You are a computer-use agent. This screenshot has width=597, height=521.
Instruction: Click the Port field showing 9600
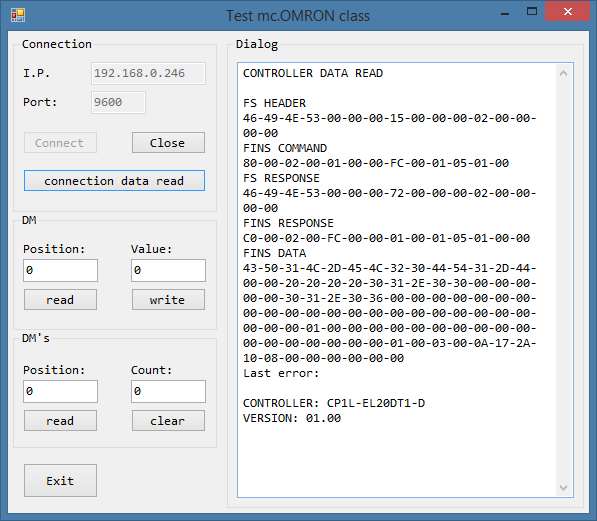click(x=118, y=102)
